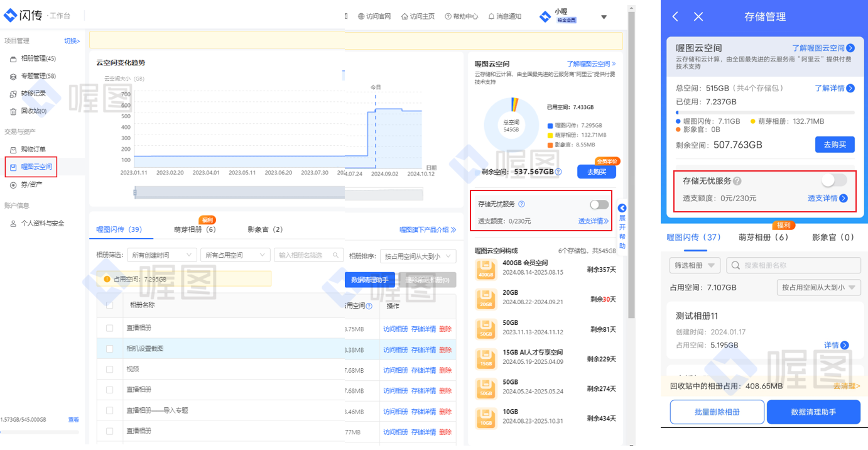Screen dimensions: 868x450
Task: Click the 数据清理助手 button in desktop table
Action: pyautogui.click(x=370, y=280)
